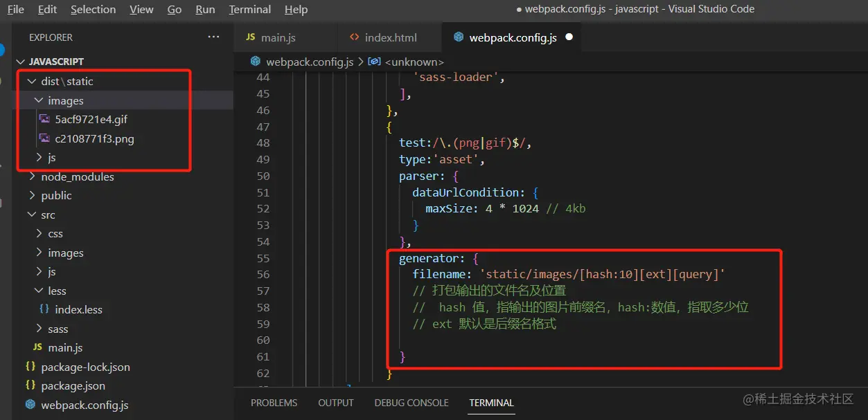Screen dimensions: 868x420
Task: Click the EXPLORER panel title
Action: click(x=51, y=37)
